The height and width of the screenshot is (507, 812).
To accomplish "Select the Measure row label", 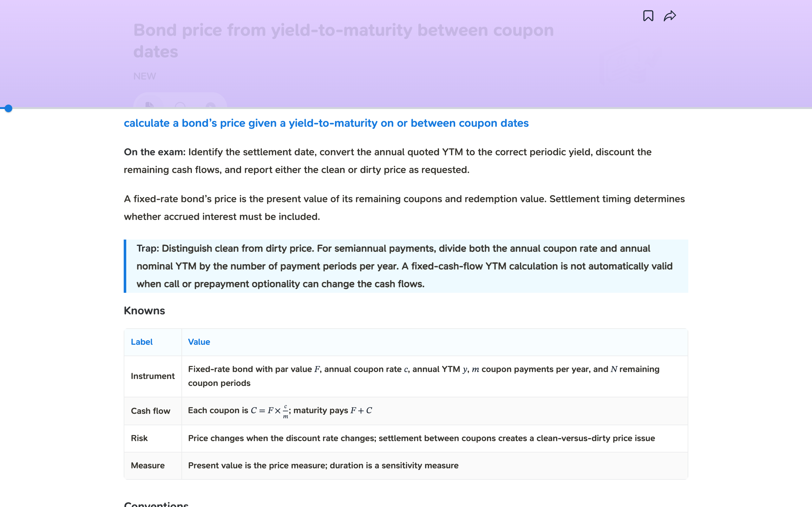I will click(x=147, y=465).
